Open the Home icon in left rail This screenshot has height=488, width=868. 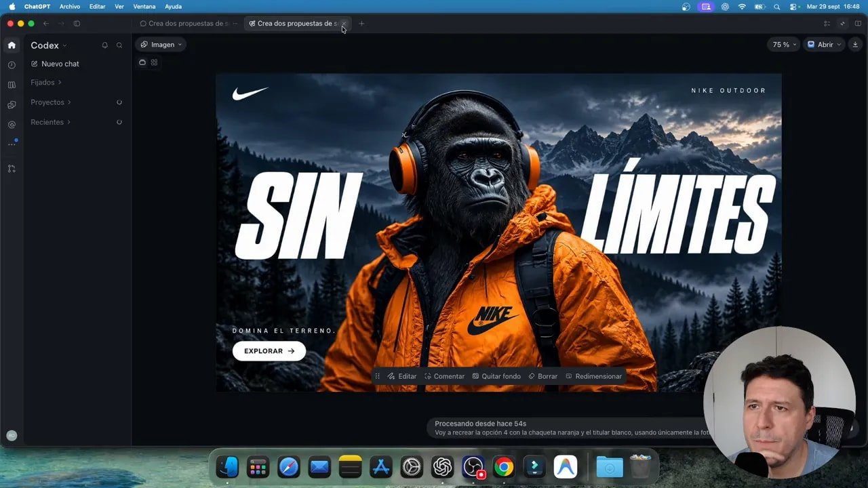coord(12,45)
